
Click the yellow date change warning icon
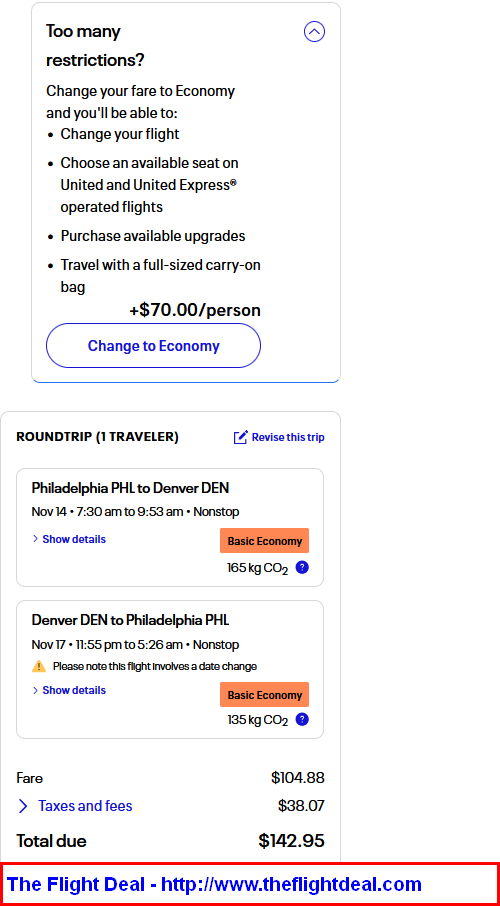coord(39,666)
